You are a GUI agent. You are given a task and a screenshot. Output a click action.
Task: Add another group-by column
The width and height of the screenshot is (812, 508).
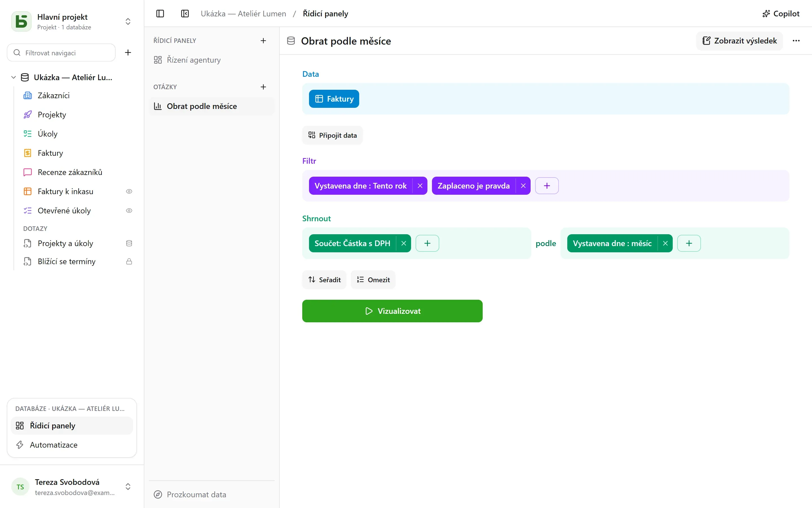click(x=689, y=243)
